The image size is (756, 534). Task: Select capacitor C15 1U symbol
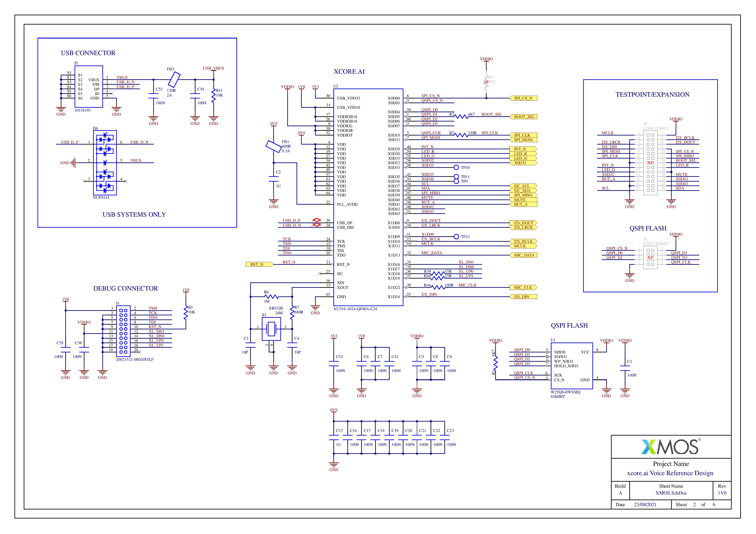334,437
